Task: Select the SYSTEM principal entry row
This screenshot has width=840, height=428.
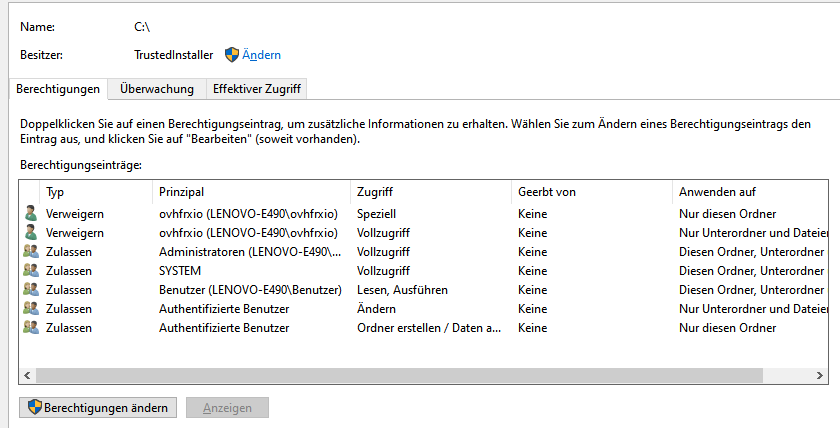Action: 180,271
